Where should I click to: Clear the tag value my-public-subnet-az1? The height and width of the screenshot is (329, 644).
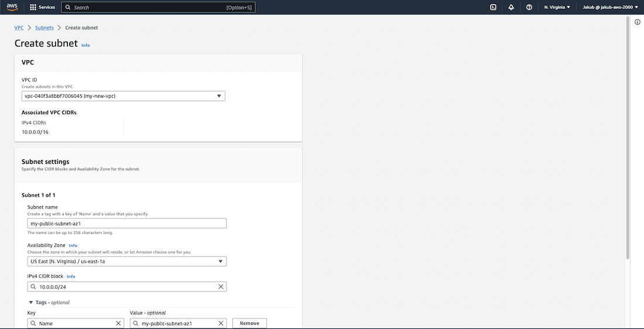[221, 323]
